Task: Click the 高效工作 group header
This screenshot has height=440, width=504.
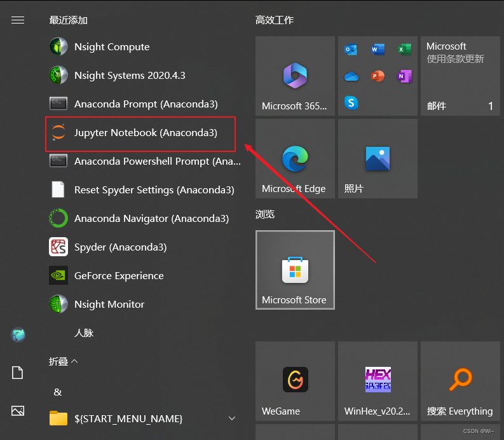Action: 275,20
